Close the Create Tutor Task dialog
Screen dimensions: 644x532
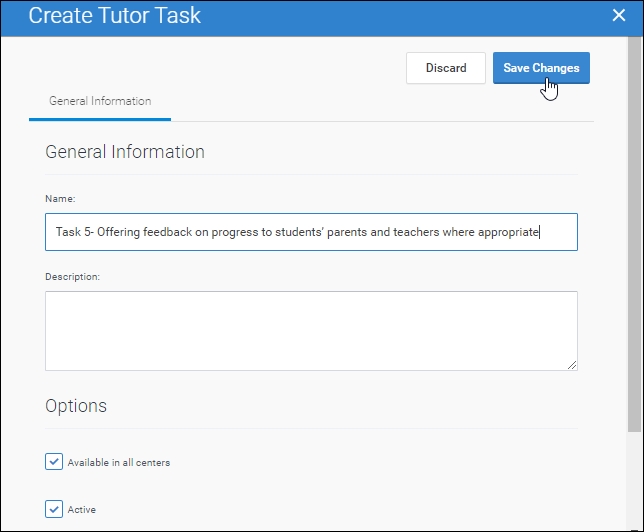(x=619, y=16)
